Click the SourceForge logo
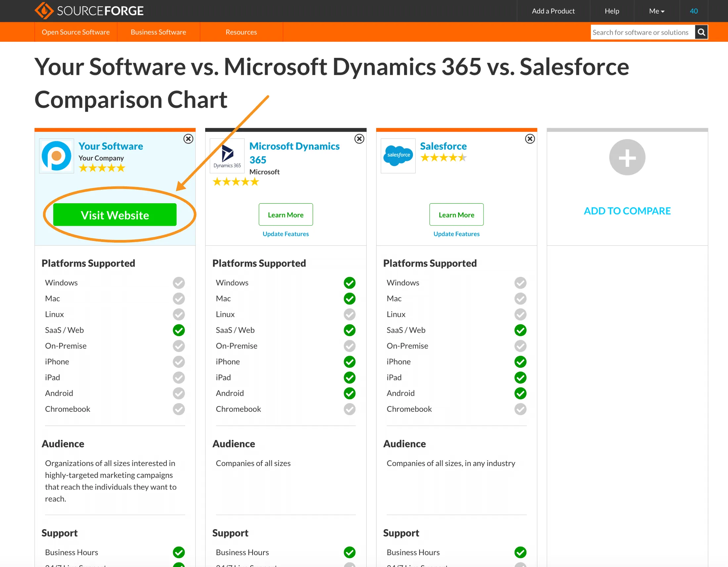This screenshot has height=567, width=728. [x=89, y=11]
